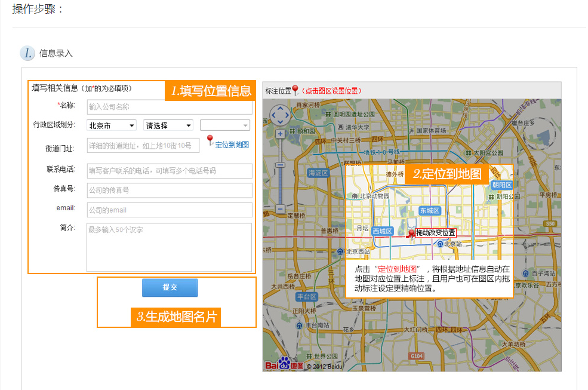Pan the map up with compass arrow
The image size is (588, 390).
click(x=280, y=109)
